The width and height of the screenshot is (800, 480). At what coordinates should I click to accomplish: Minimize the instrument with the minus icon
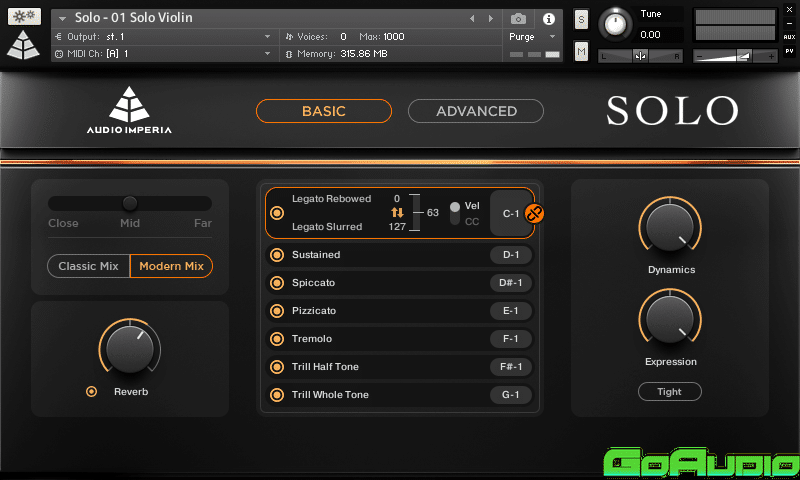(789, 24)
